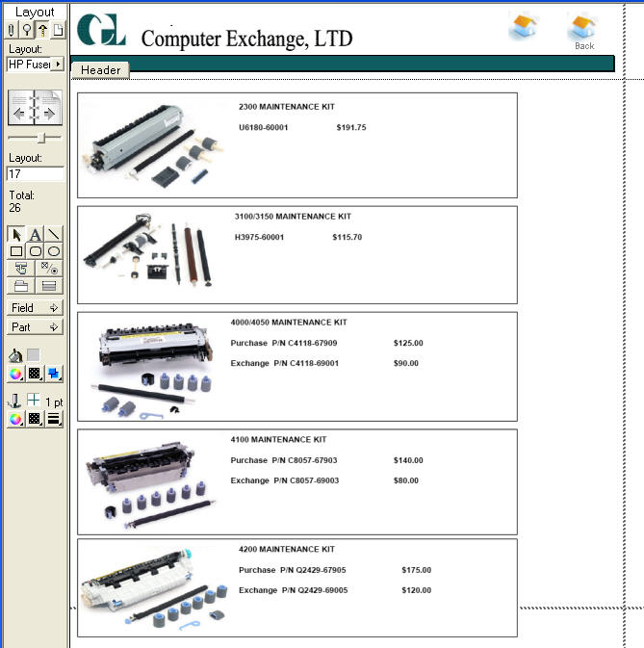
Task: Click the Part tool button
Action: [x=35, y=327]
